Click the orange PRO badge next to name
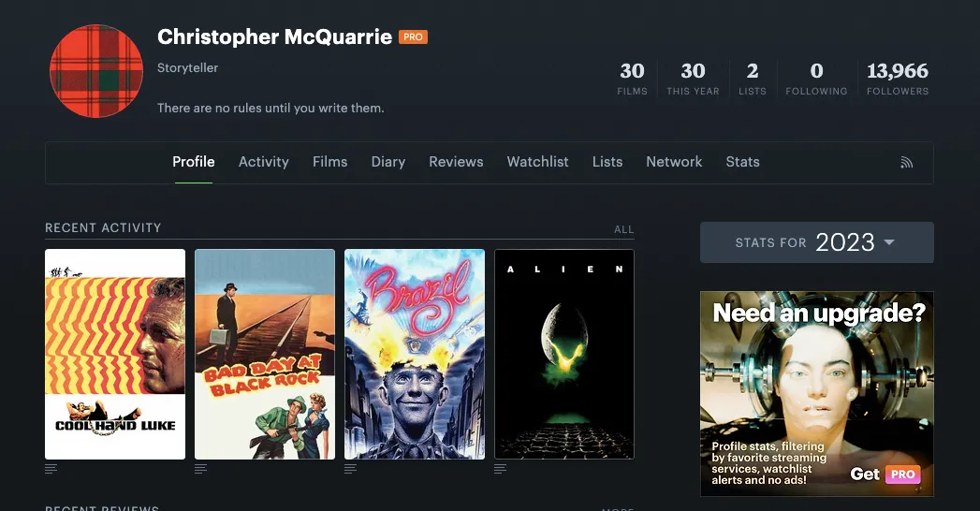The image size is (980, 511). [413, 36]
